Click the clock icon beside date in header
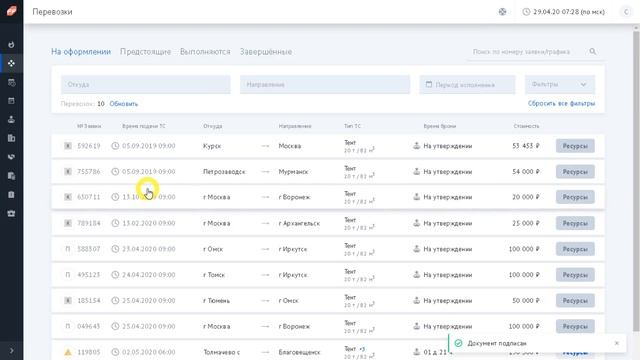 click(526, 12)
